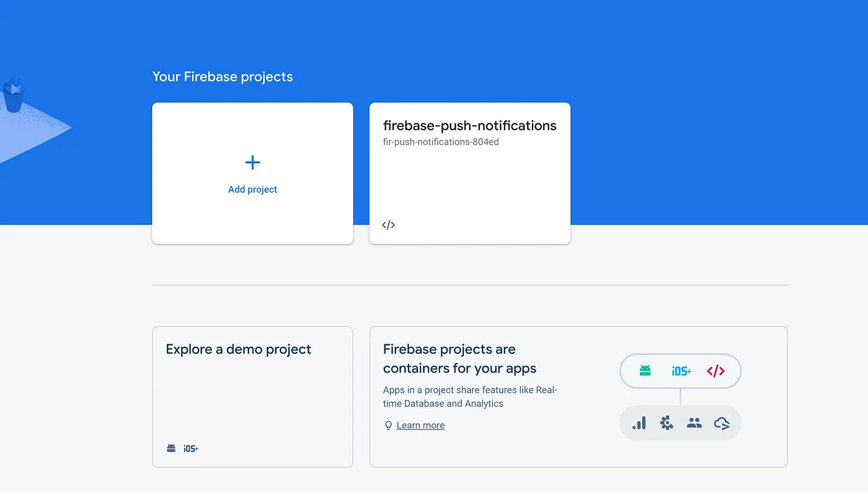Click red web code icon in illustration
Screen dimensions: 868x492
(x=715, y=371)
